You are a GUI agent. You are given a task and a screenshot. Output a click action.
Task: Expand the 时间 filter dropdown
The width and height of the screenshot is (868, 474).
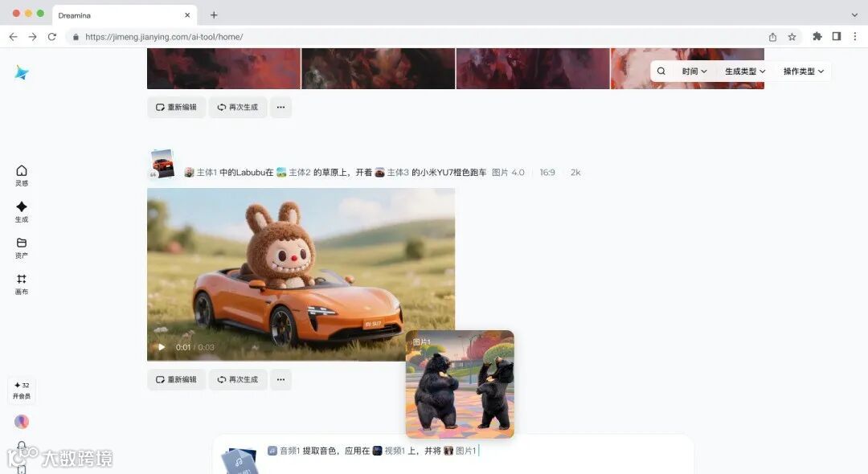694,72
